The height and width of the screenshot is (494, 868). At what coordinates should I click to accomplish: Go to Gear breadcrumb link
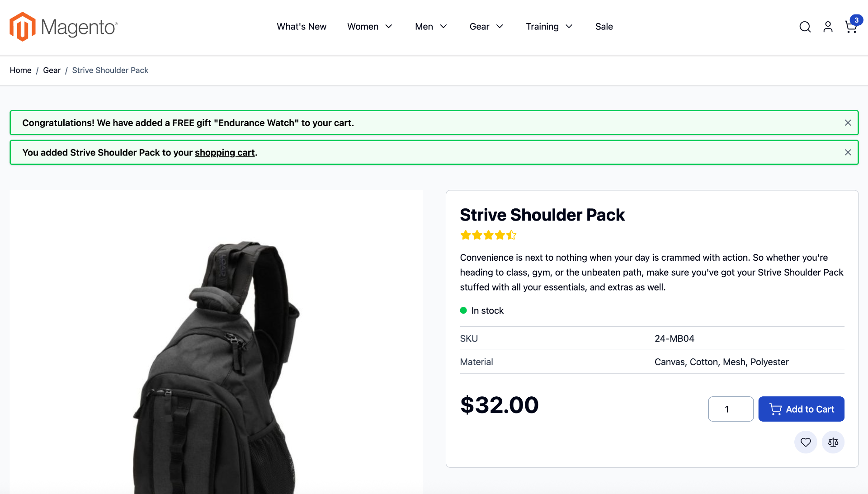pos(52,71)
